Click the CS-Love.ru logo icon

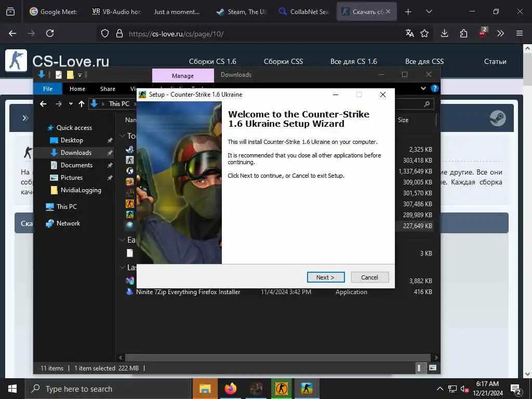16,60
